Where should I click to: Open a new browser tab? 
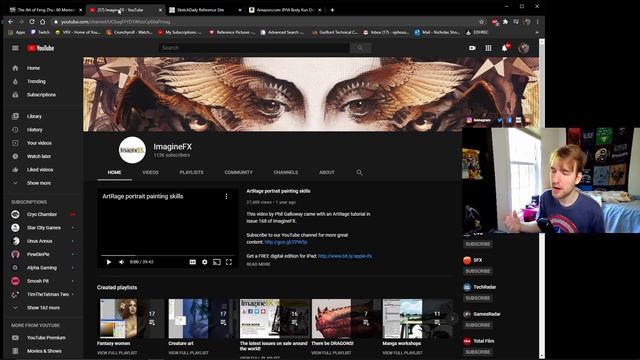tap(332, 10)
